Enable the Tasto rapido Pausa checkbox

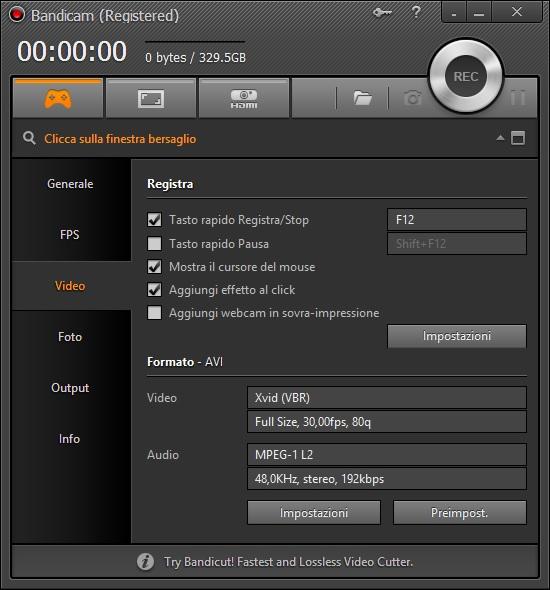pos(154,243)
